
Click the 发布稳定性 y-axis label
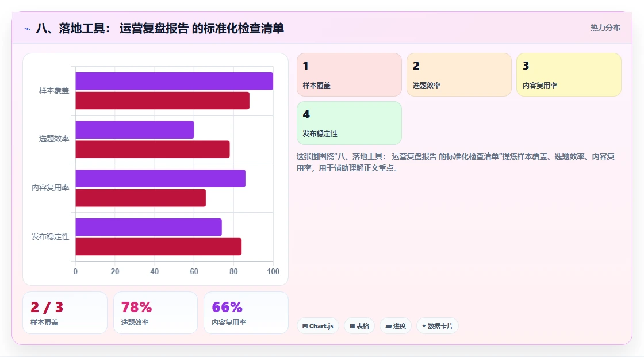[x=50, y=237]
